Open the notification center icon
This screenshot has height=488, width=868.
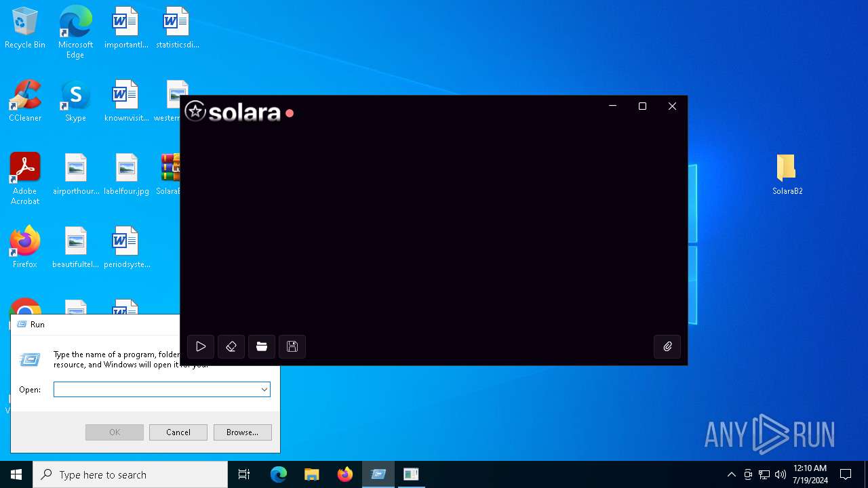pos(846,474)
